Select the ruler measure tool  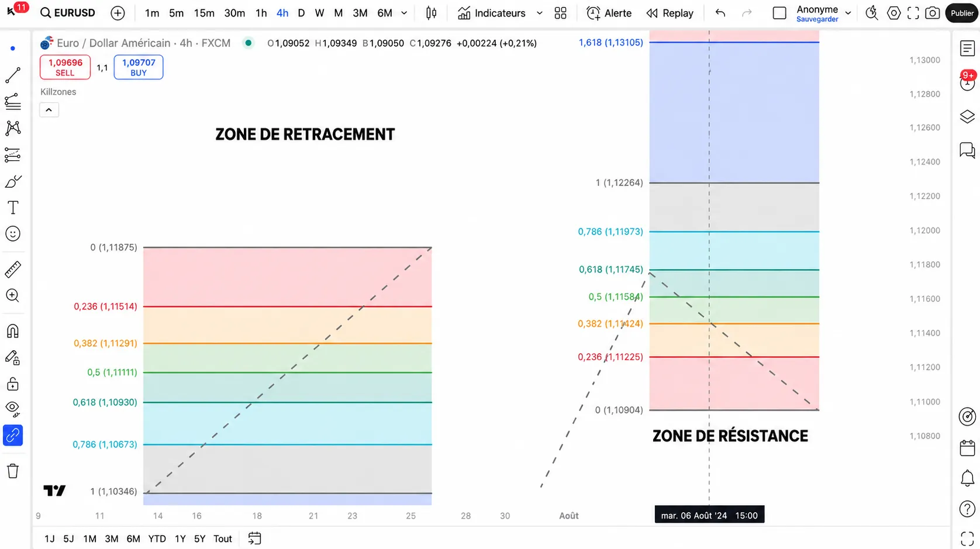pos(13,269)
